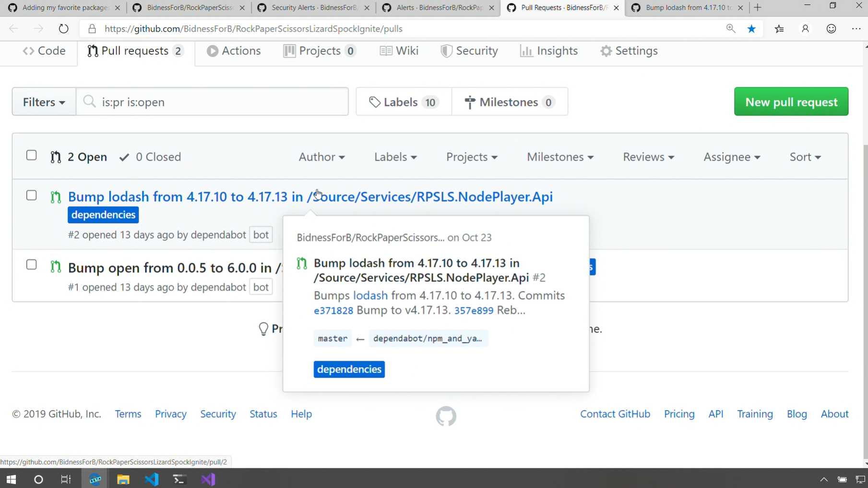Open the terminal icon on taskbar
Viewport: 868px width, 488px height.
179,479
